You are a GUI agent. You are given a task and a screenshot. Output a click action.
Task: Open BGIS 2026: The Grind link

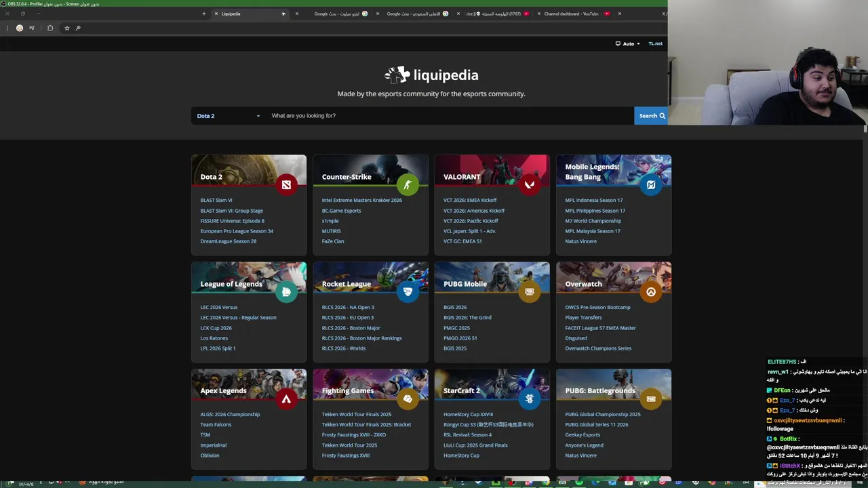coord(467,317)
